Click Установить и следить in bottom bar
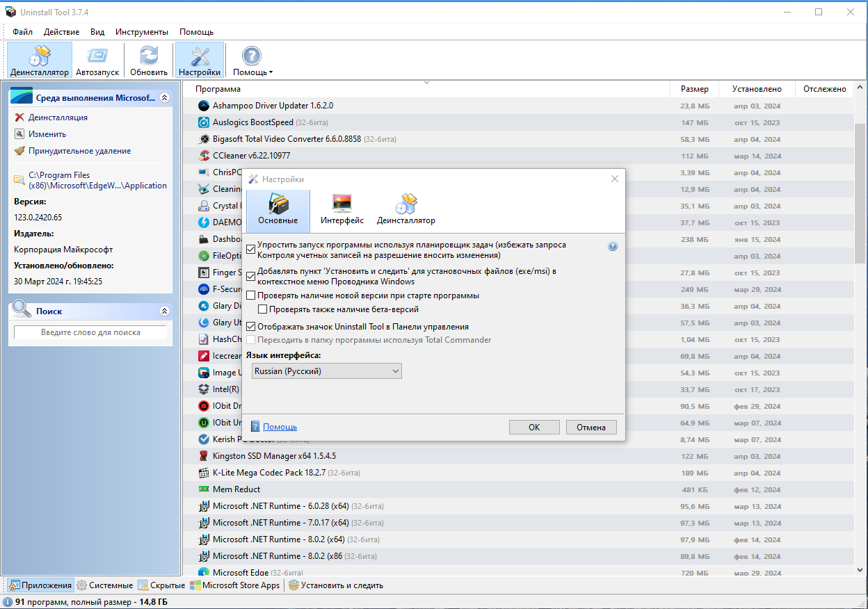The height and width of the screenshot is (609, 868). (336, 585)
